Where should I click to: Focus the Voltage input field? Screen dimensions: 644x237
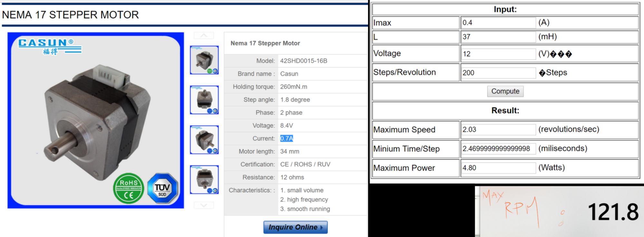click(x=498, y=54)
